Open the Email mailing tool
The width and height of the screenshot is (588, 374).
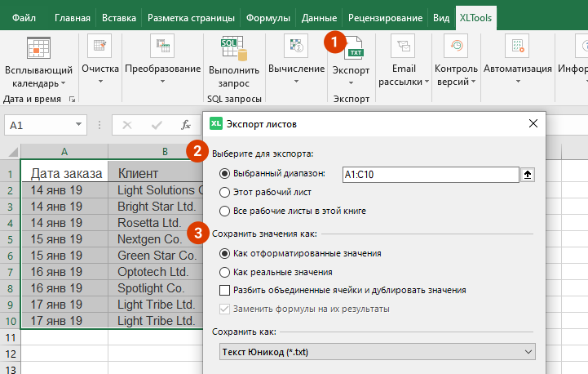(404, 47)
